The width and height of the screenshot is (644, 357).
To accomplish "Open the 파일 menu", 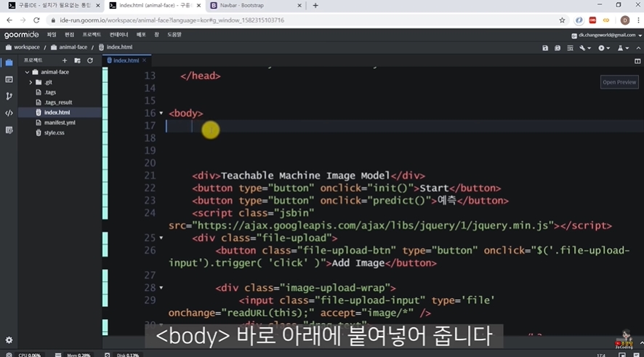I will [52, 35].
